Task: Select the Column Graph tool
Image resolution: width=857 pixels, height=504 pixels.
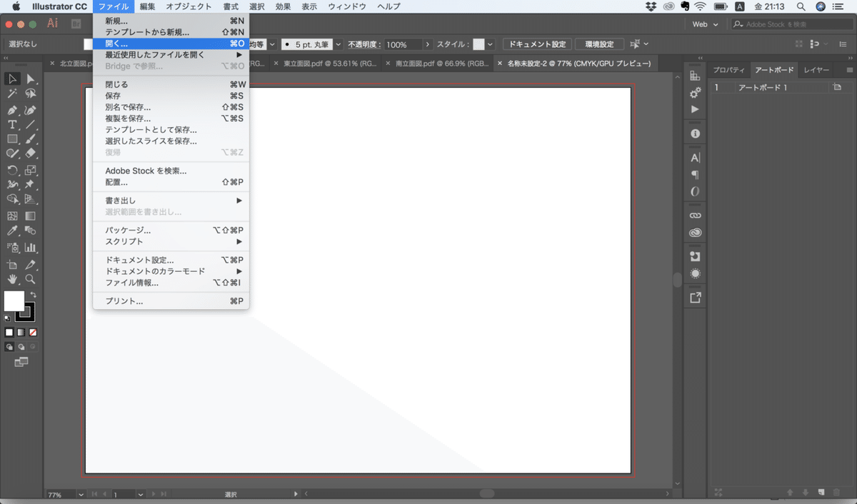Action: tap(30, 248)
